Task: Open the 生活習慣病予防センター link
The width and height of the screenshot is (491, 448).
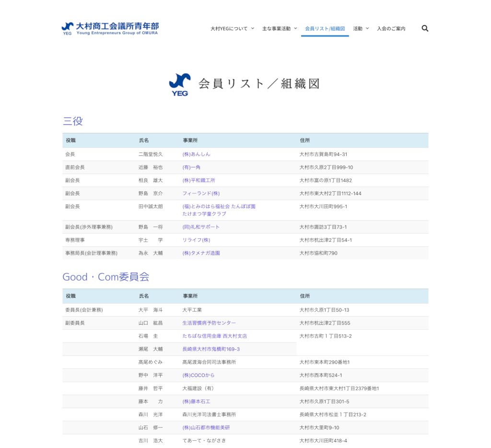Action: [x=209, y=323]
